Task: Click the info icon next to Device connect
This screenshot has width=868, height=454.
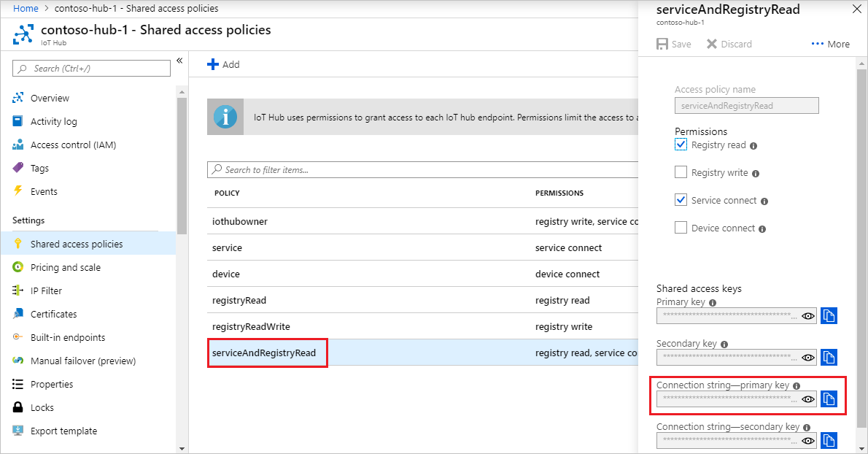Action: (762, 228)
